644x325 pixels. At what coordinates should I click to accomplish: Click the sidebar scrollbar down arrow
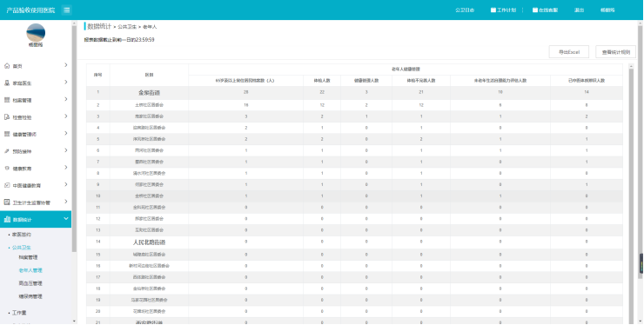point(74,322)
